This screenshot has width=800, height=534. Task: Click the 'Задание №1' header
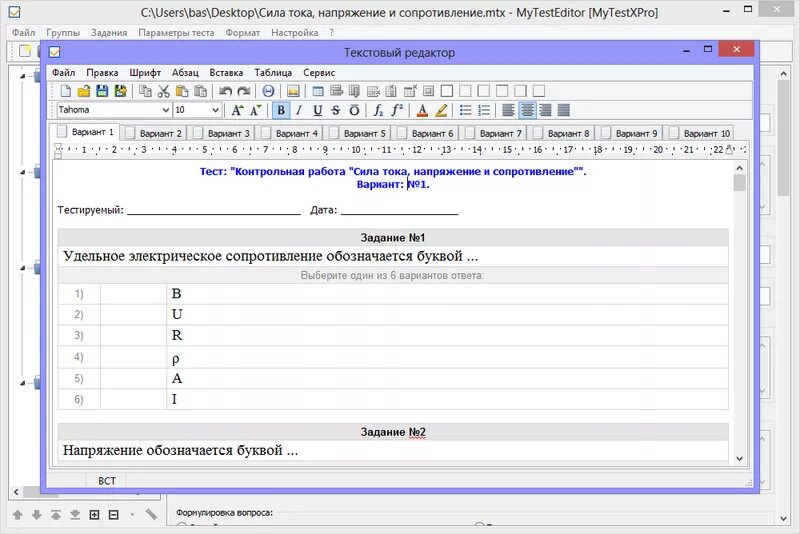[x=393, y=238]
